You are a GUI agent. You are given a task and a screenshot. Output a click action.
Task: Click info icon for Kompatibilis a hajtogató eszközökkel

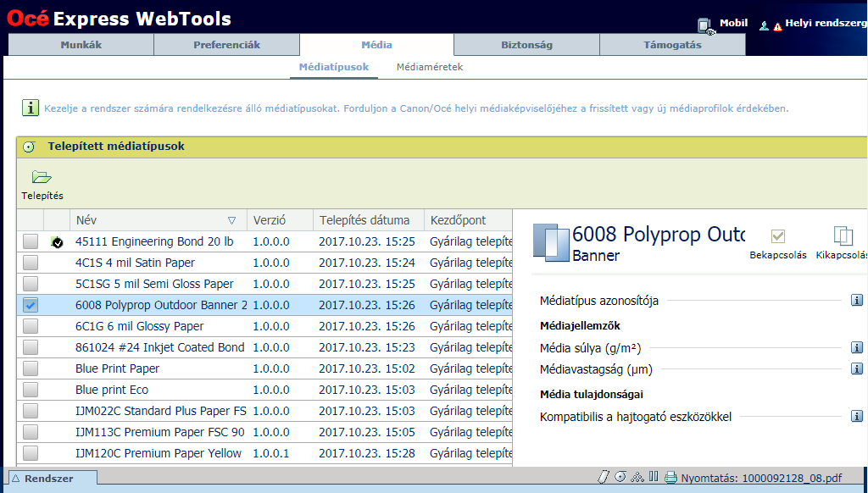coord(856,416)
